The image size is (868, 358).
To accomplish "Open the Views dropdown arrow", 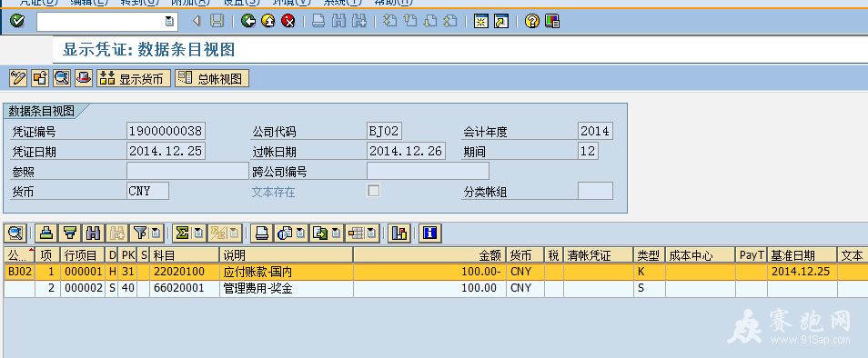I will (x=300, y=234).
